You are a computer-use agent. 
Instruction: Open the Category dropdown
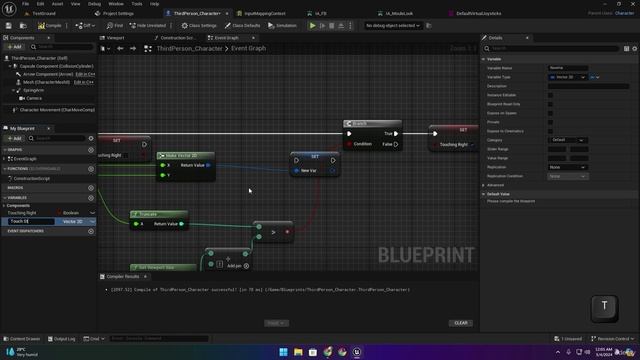pyautogui.click(x=567, y=140)
